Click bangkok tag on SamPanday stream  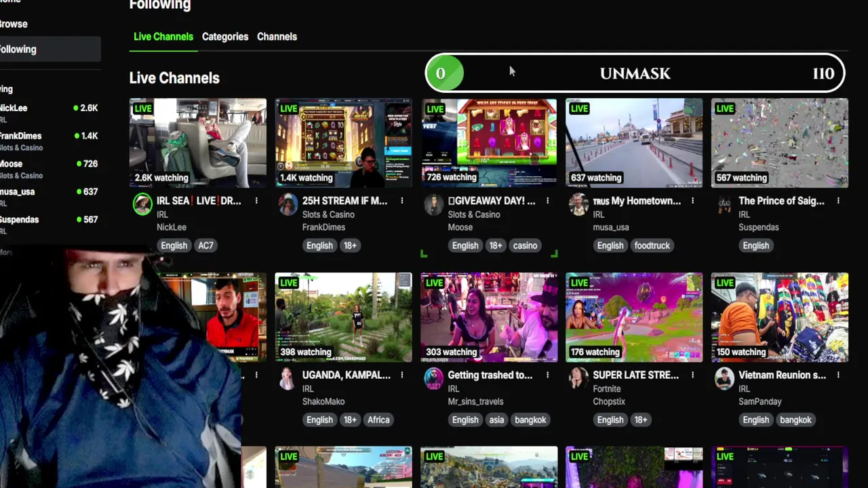pyautogui.click(x=795, y=420)
